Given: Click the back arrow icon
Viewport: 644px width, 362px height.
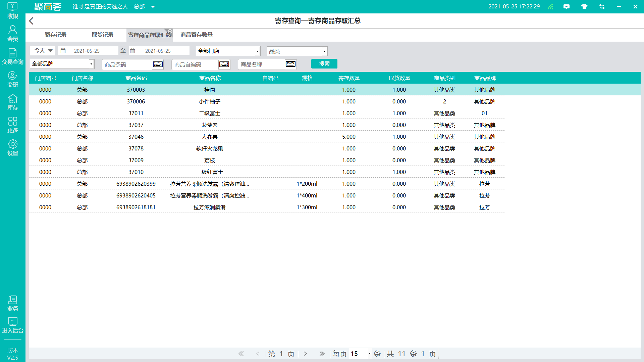Looking at the screenshot, I should click(31, 21).
